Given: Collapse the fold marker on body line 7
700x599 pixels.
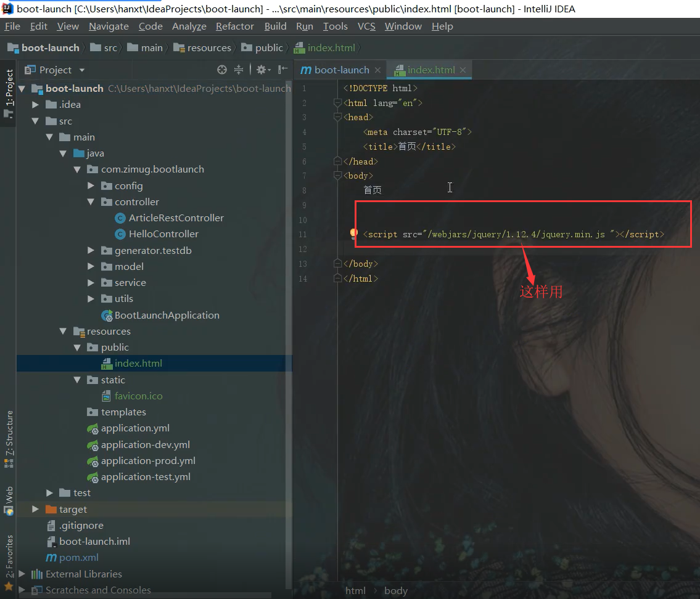Looking at the screenshot, I should coord(337,176).
